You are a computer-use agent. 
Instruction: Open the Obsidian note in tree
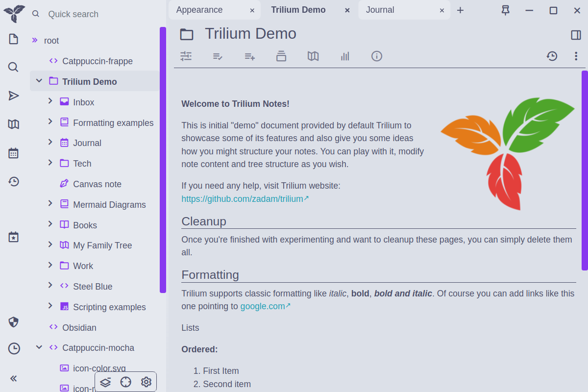79,328
